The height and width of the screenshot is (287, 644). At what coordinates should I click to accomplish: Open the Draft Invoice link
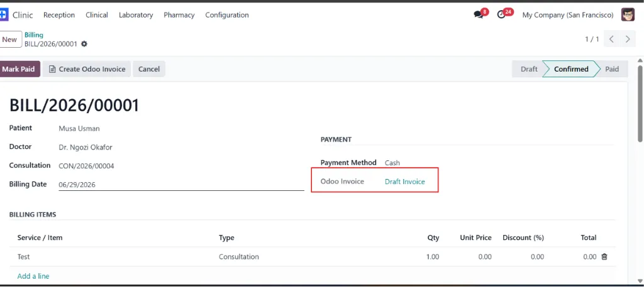point(405,181)
